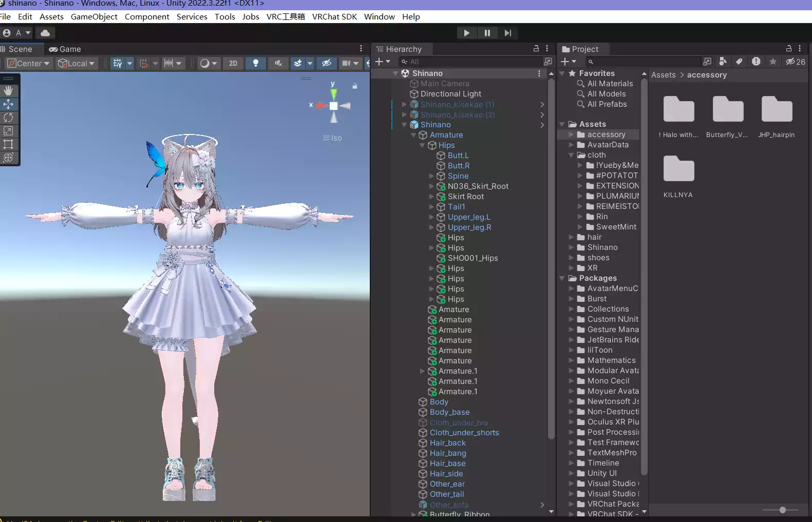This screenshot has width=812, height=522.
Task: Open the VRChat SDK menu
Action: (x=334, y=16)
